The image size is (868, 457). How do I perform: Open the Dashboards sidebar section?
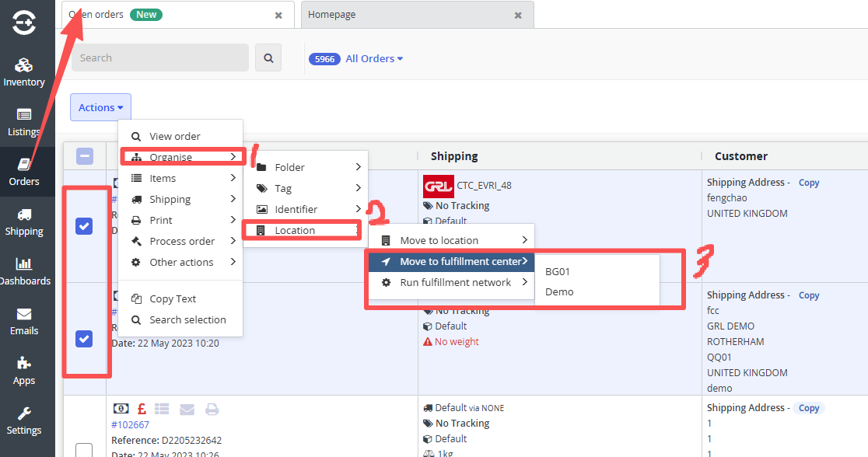pos(24,271)
